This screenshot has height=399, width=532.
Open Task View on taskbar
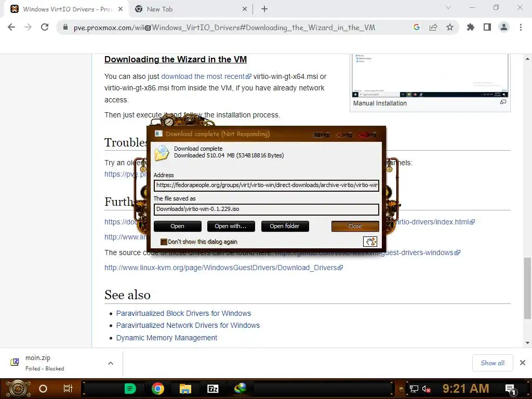pos(68,389)
